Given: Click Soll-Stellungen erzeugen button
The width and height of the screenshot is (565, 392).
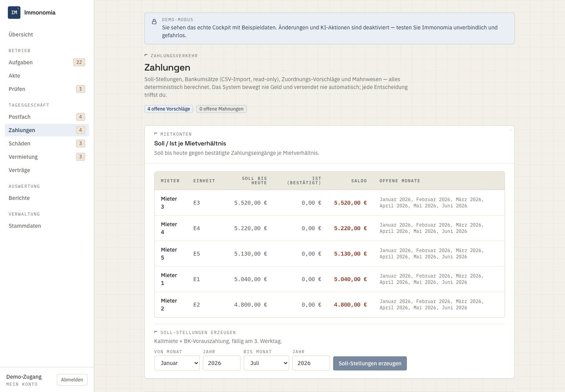Looking at the screenshot, I should (370, 363).
